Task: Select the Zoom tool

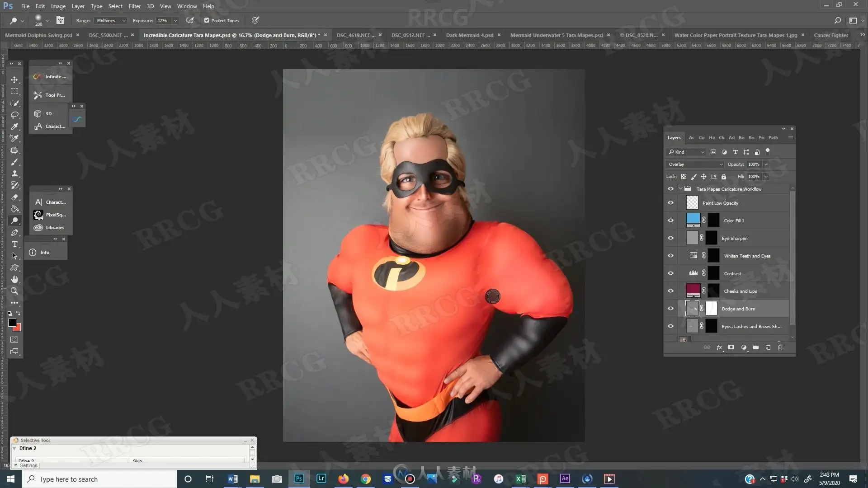Action: 14,291
